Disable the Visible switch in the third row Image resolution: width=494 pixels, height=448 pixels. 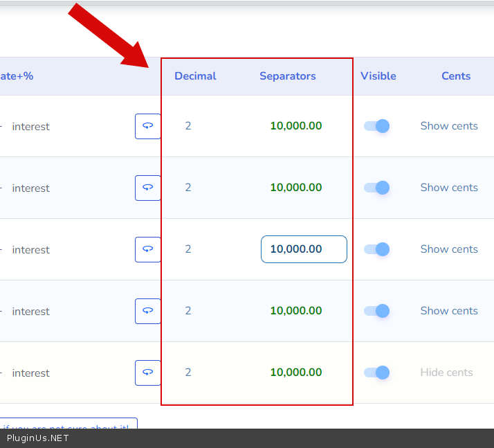click(x=377, y=249)
